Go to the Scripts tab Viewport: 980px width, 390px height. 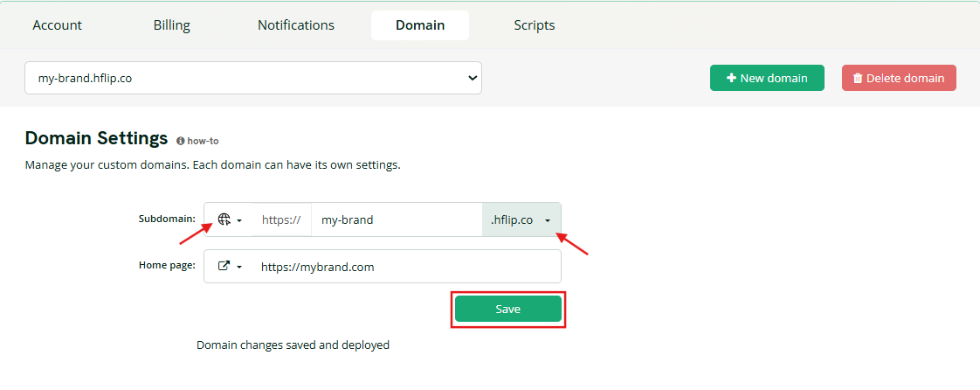(x=535, y=25)
